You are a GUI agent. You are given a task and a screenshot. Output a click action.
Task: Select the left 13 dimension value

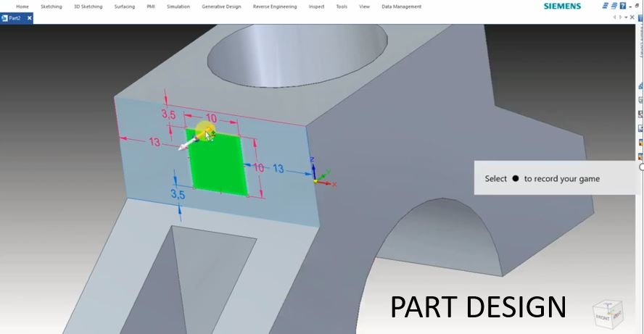(154, 142)
